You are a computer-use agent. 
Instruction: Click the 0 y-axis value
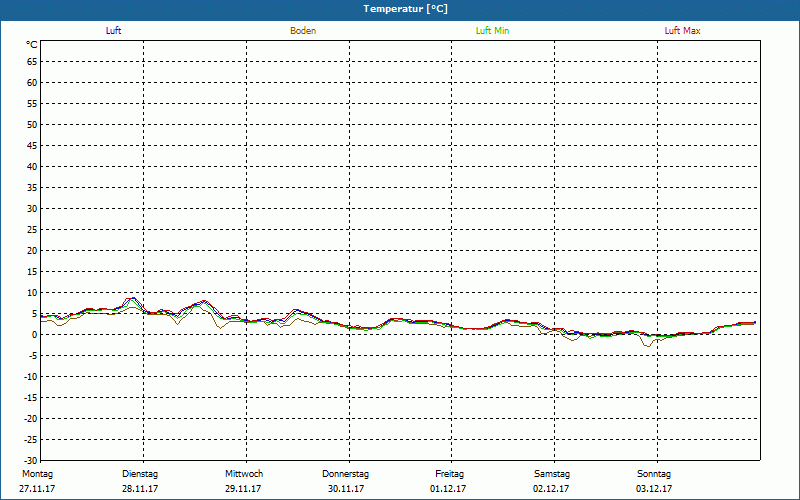[x=35, y=335]
